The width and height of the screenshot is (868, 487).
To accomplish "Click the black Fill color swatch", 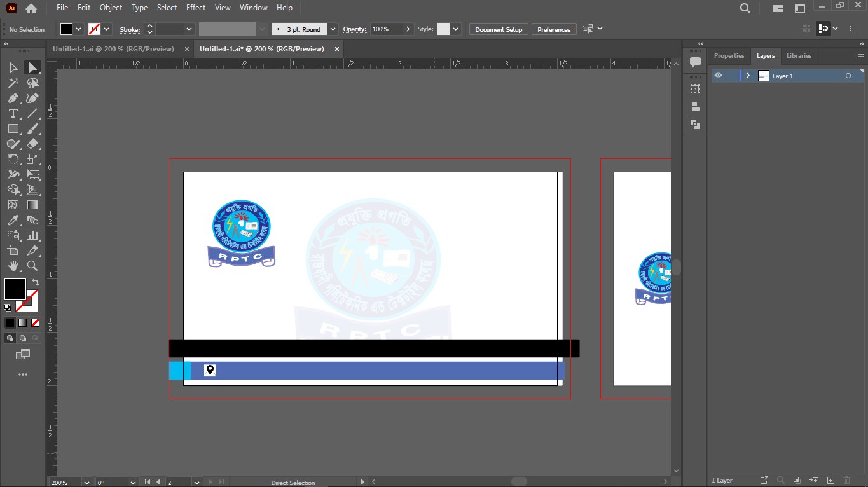I will [15, 289].
